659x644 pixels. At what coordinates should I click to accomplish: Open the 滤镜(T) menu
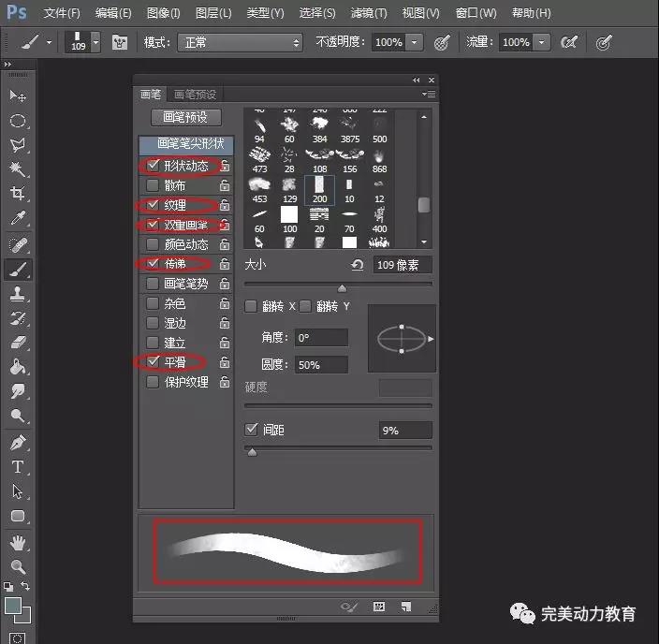click(368, 13)
